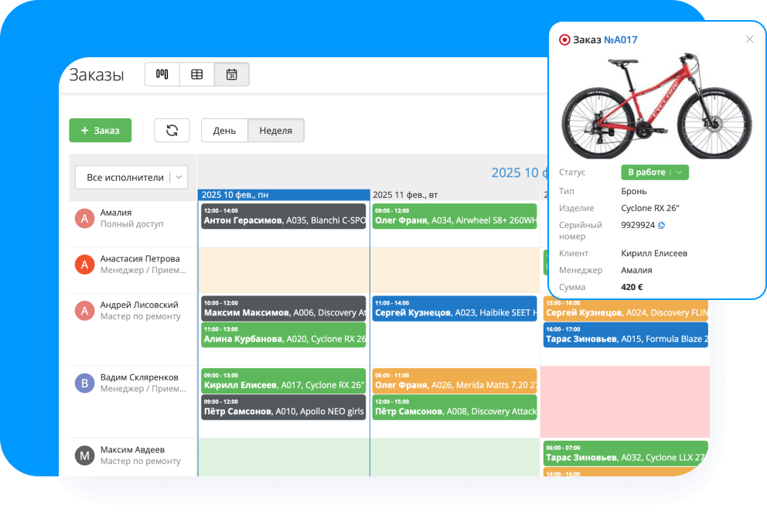Click Максим Авдеев's avatar icon
The image size is (767, 532).
coord(84,455)
